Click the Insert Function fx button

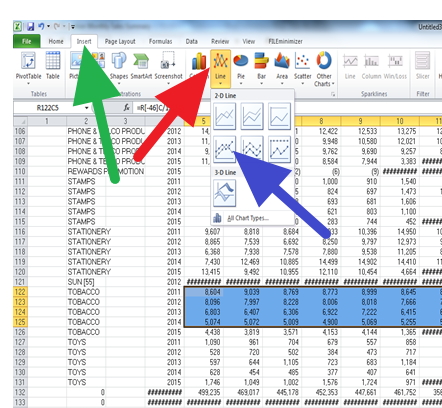tap(127, 108)
